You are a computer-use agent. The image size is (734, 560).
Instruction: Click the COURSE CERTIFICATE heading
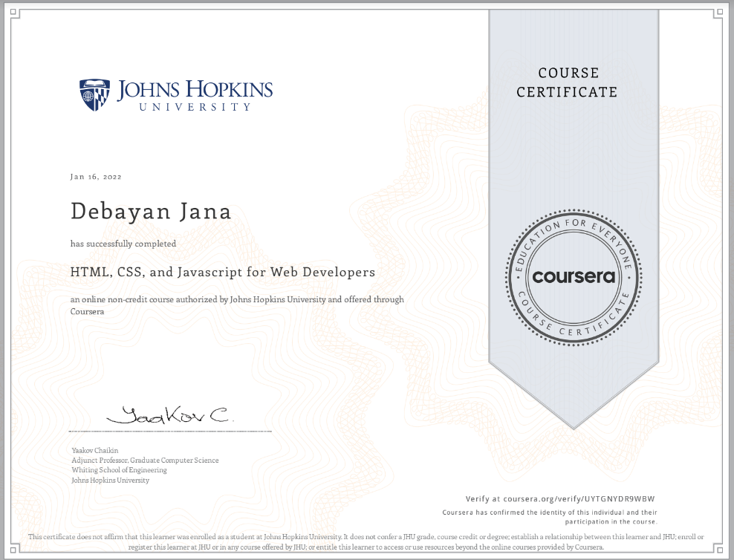(567, 82)
